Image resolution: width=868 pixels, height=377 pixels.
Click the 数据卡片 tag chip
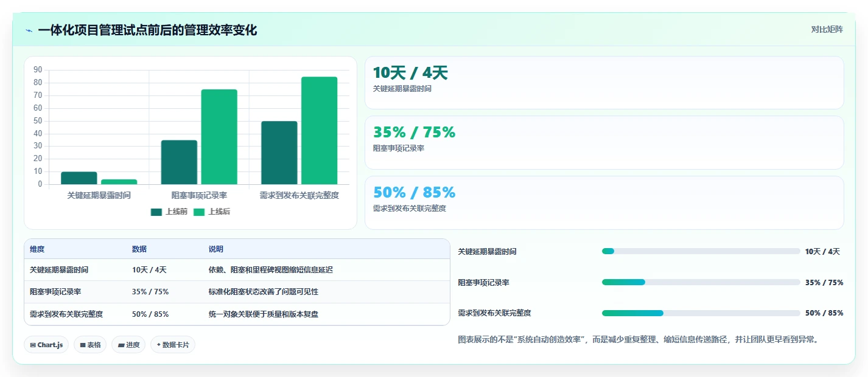(173, 345)
